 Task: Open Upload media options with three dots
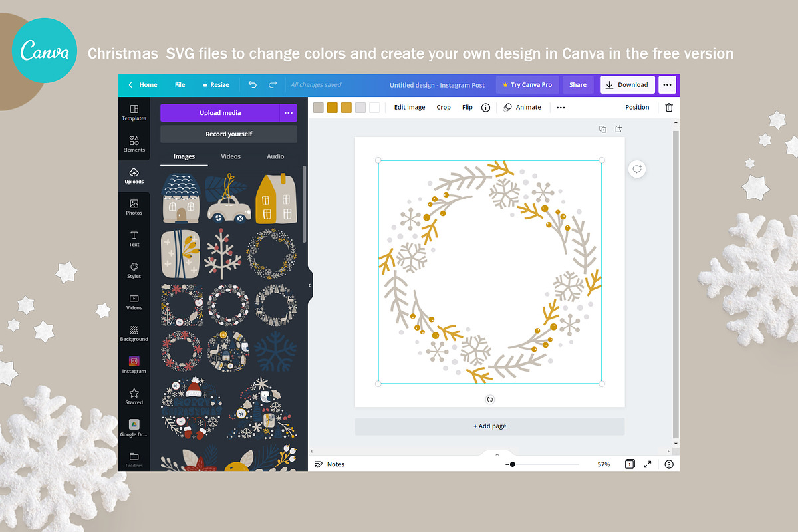(288, 113)
